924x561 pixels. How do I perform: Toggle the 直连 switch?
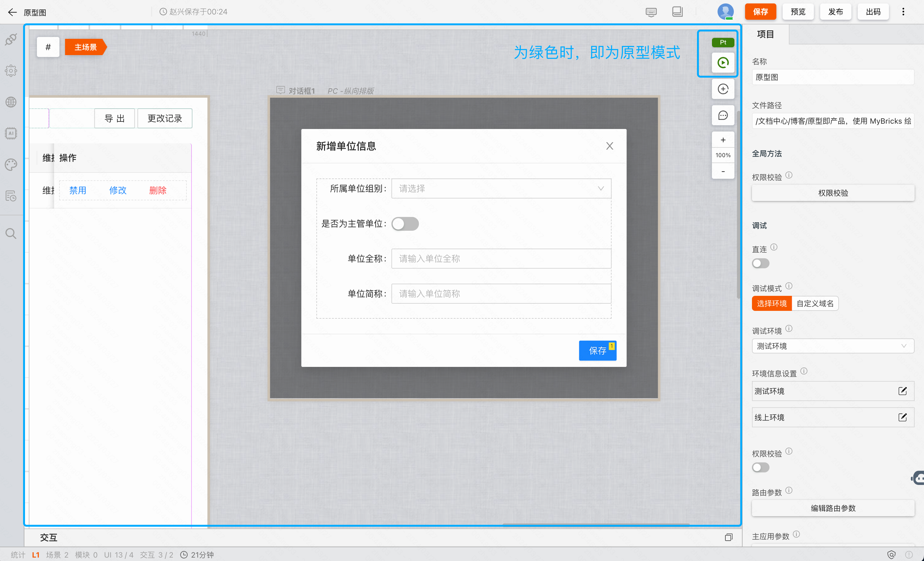[x=760, y=263]
